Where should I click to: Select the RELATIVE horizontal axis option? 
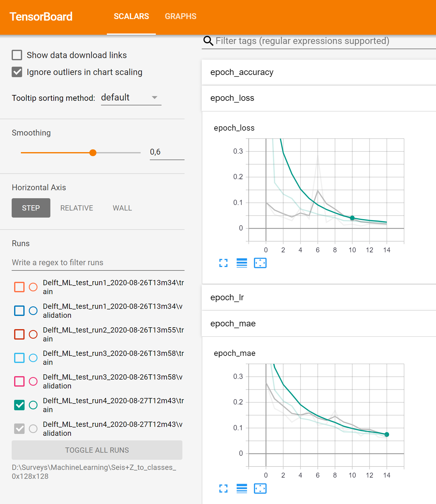click(77, 208)
